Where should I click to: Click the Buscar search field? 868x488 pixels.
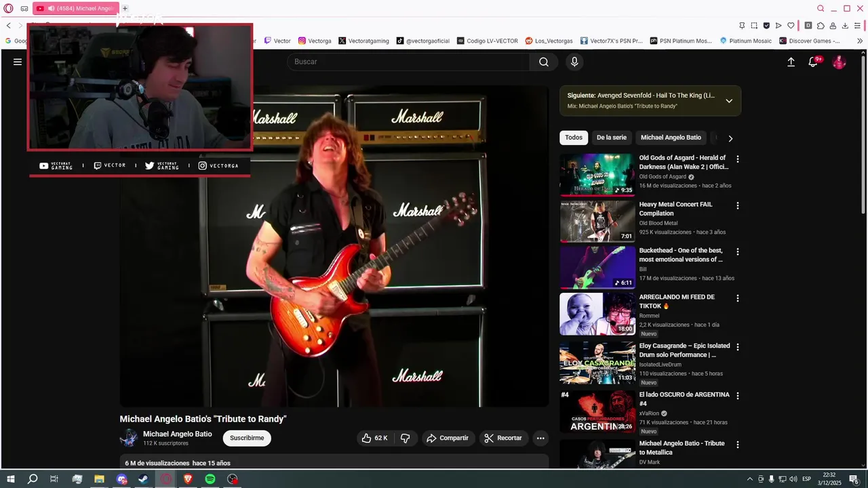point(408,62)
